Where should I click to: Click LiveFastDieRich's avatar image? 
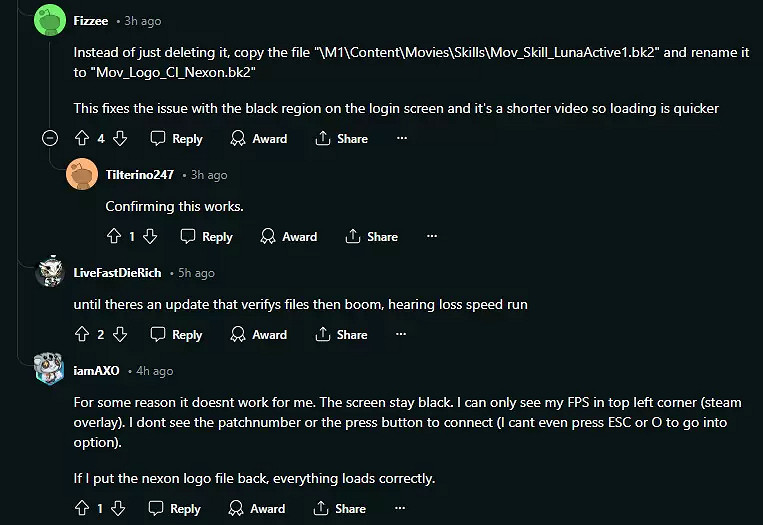click(x=50, y=273)
